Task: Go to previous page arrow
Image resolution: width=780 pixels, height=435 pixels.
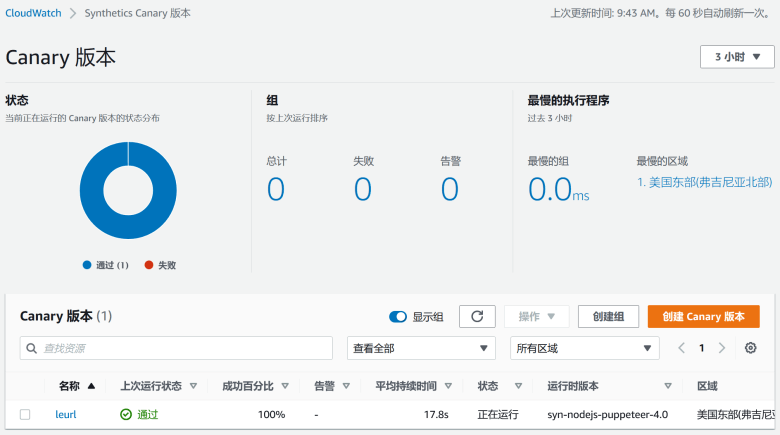Action: [682, 348]
